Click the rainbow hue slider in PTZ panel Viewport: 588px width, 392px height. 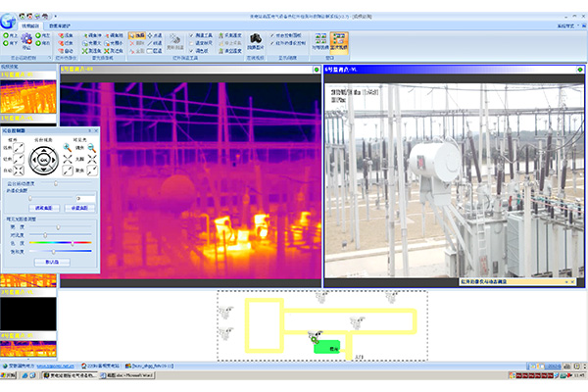[x=59, y=242]
